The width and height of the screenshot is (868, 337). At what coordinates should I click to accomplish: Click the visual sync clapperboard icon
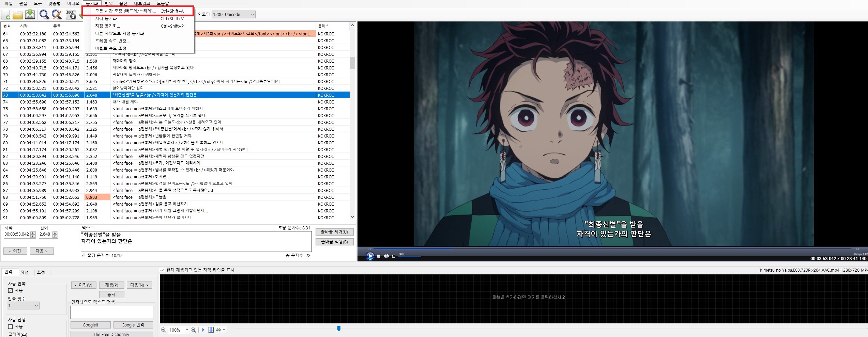71,15
